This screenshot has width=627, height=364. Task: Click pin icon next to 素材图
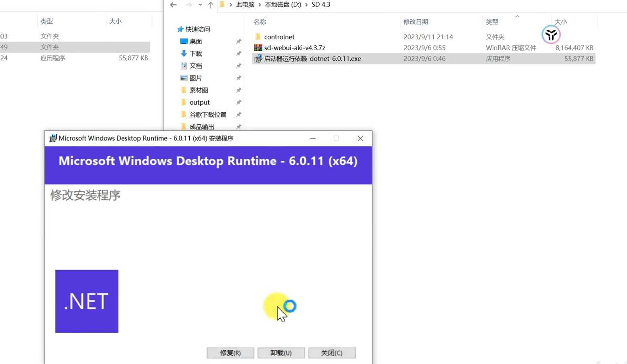239,90
